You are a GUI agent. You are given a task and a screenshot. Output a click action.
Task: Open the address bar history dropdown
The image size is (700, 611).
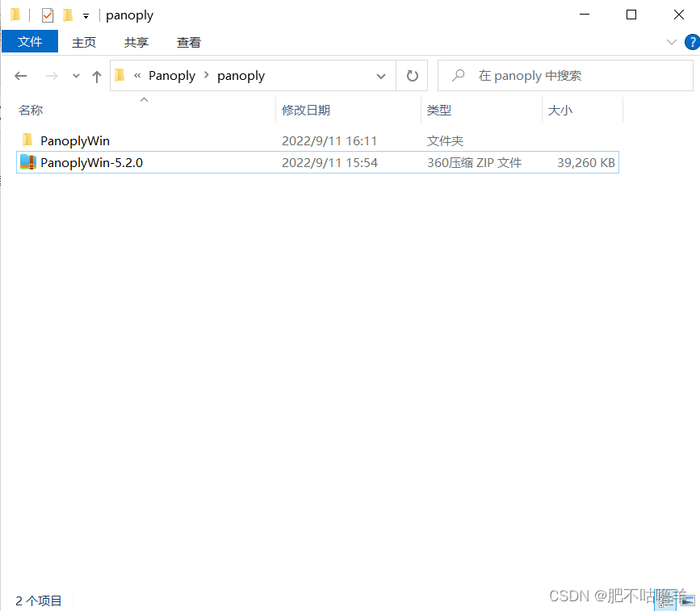pyautogui.click(x=380, y=75)
